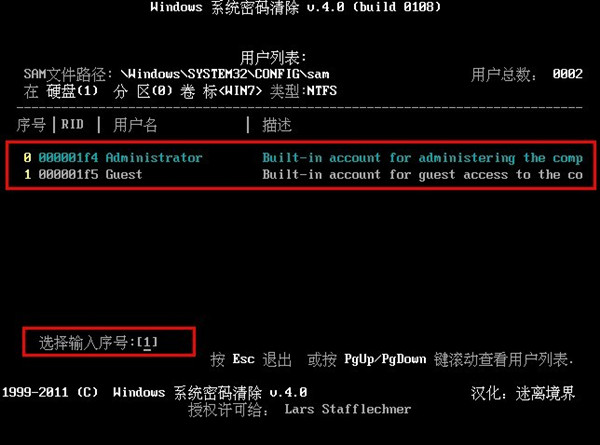
Task: Select the Guest user row
Action: [x=303, y=175]
